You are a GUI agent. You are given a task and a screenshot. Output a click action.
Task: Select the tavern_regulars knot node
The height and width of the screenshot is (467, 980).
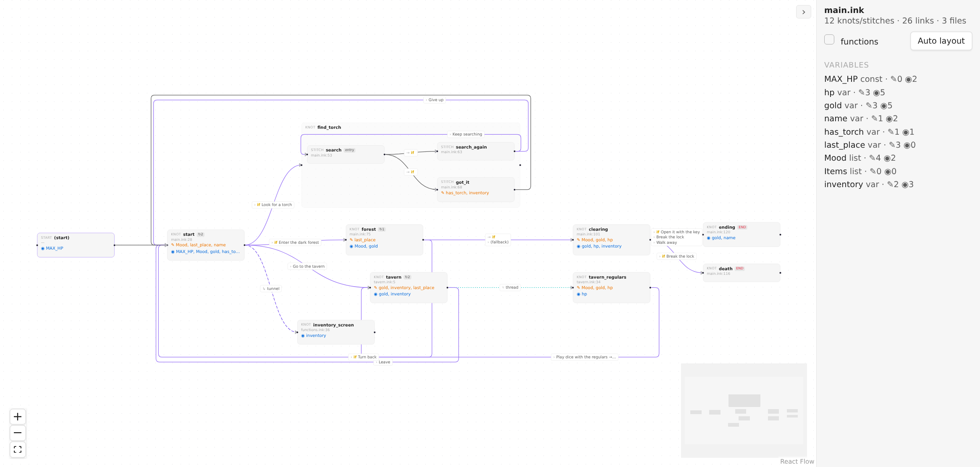(611, 287)
